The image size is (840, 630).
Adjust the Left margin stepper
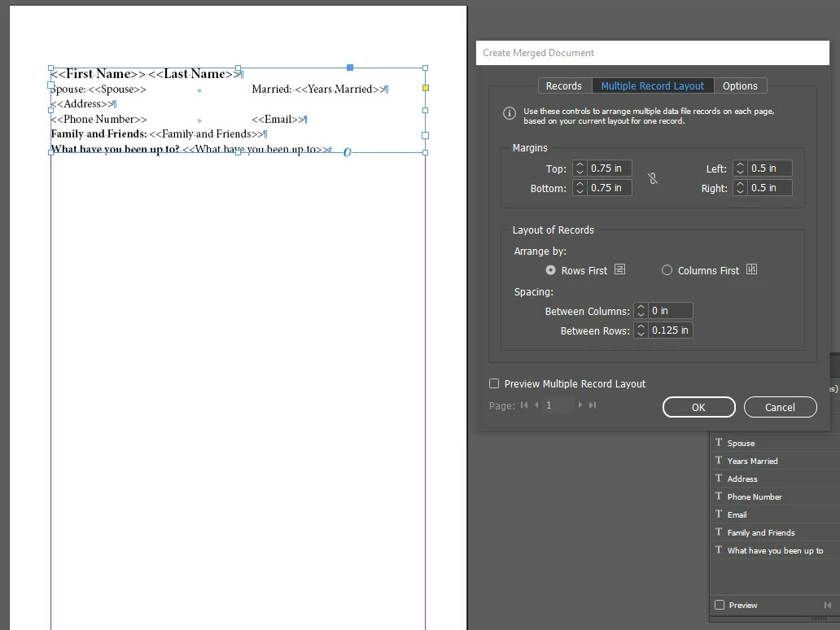740,168
